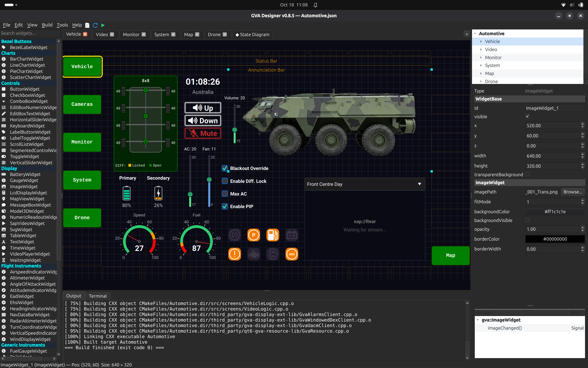This screenshot has width=588, height=368.
Task: Close the Vehicle tab with red X
Action: point(85,34)
